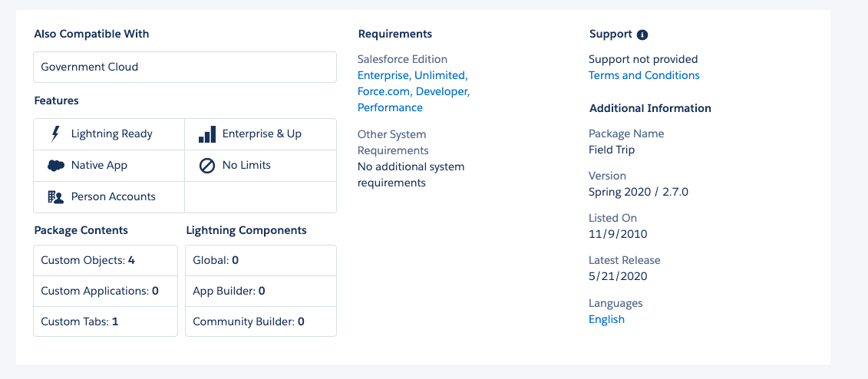
Task: Open the Enterprise, Unlimited edition link
Action: 412,75
